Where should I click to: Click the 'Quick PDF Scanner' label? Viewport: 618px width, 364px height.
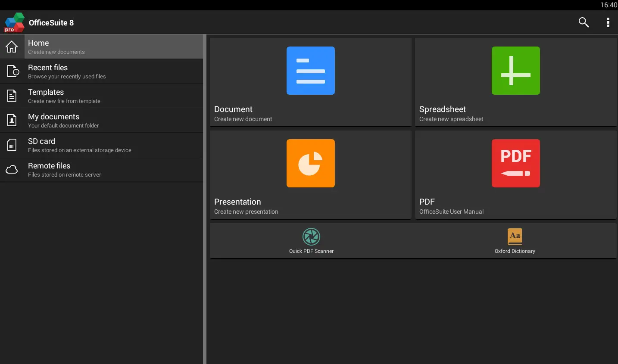pyautogui.click(x=311, y=251)
